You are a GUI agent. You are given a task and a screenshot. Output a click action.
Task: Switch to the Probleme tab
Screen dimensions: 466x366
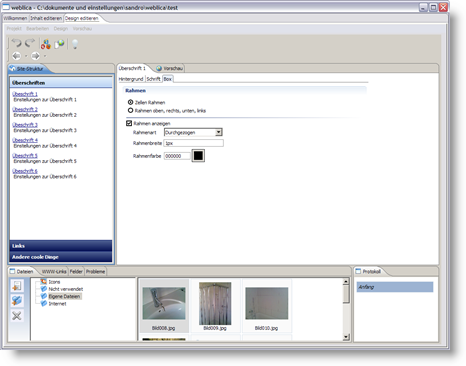pyautogui.click(x=95, y=272)
